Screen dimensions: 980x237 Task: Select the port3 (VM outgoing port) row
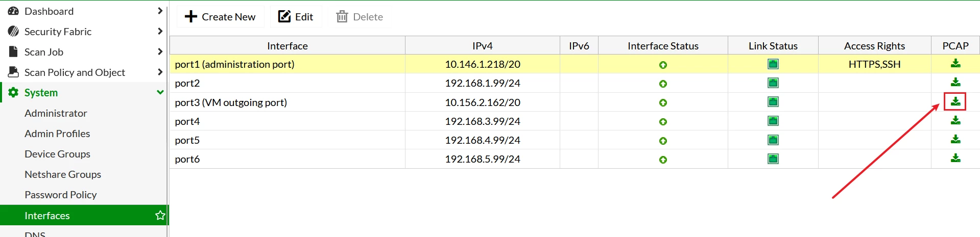(575, 102)
